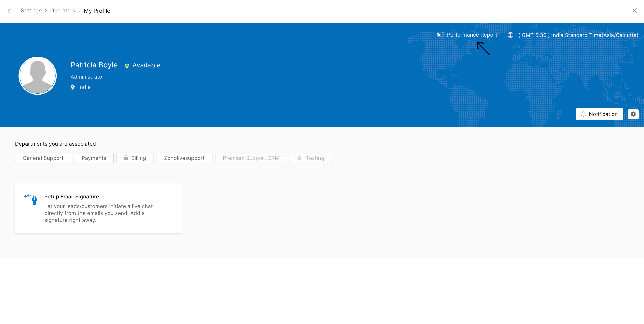Go to Operators in the breadcrumb
Viewport: 644px width, 324px height.
[62, 10]
